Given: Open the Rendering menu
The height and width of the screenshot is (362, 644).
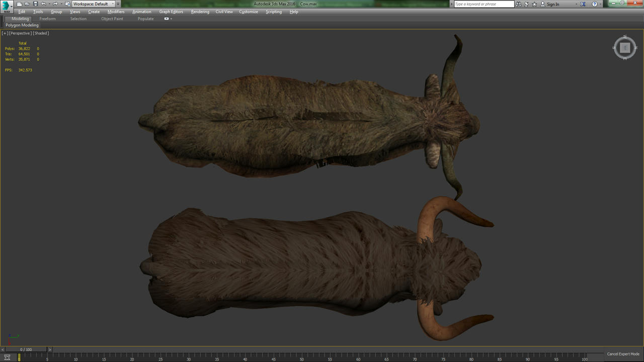Looking at the screenshot, I should pos(200,12).
